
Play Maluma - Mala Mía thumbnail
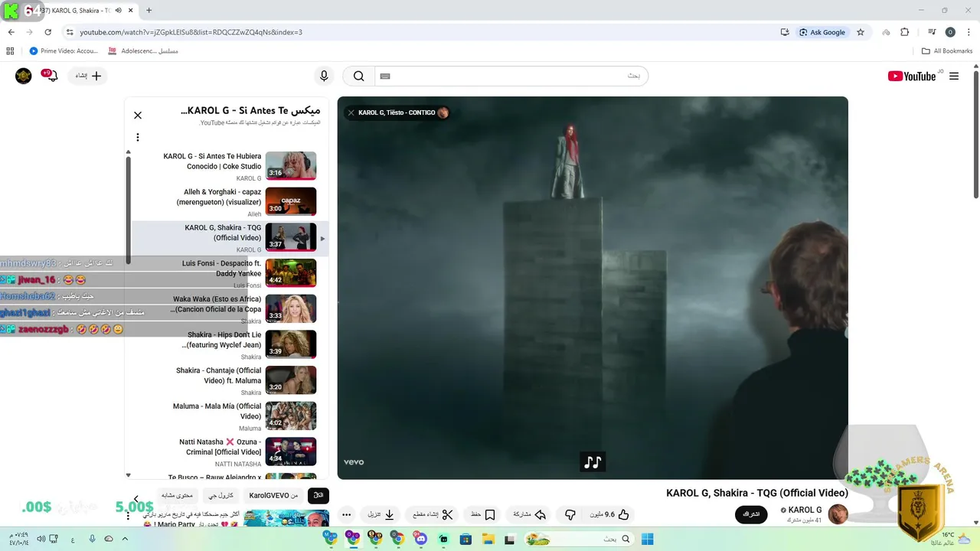point(291,416)
